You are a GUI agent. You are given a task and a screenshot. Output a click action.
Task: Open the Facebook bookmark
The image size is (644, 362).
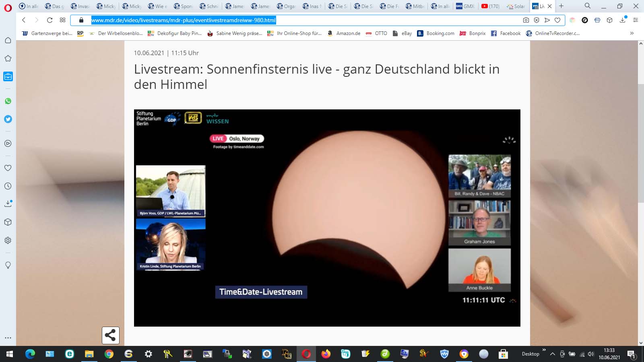506,33
